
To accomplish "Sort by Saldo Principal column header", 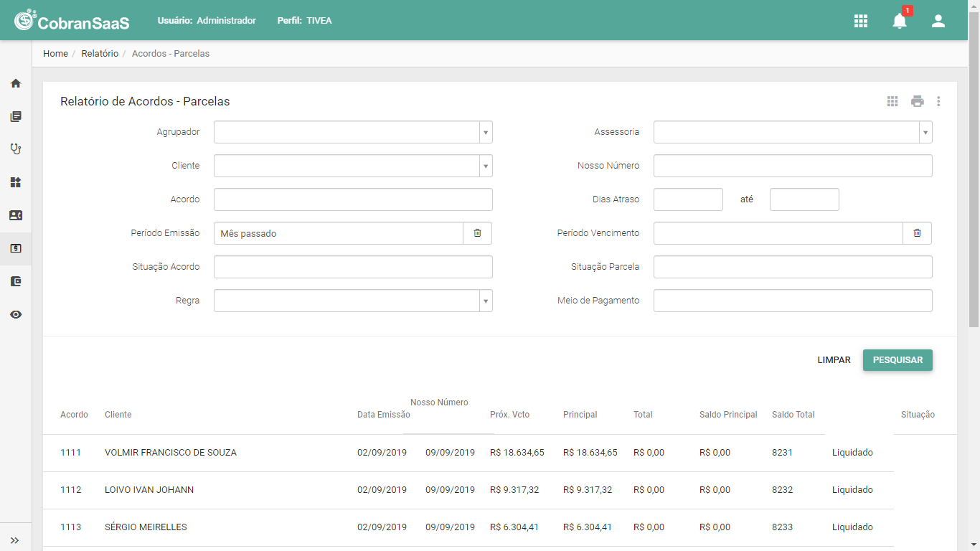I will [x=728, y=415].
